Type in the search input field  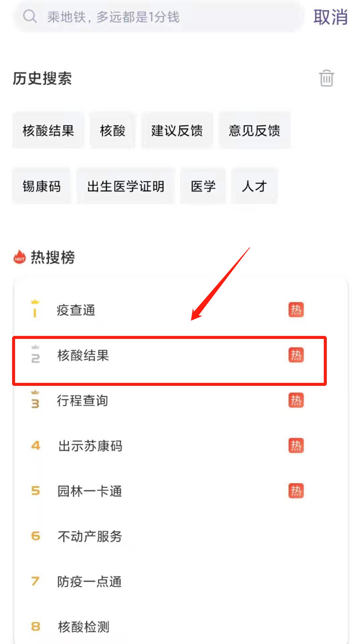(x=168, y=17)
